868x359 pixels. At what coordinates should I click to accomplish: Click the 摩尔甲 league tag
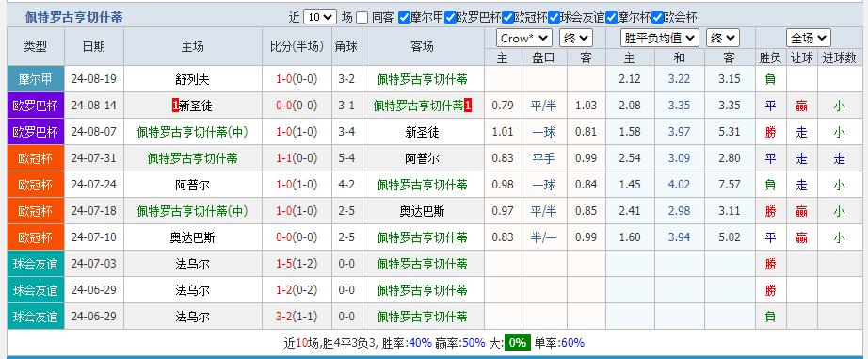[36, 79]
